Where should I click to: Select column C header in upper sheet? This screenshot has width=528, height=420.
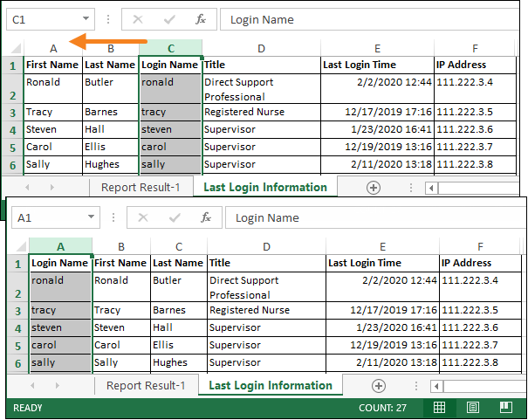tap(171, 48)
